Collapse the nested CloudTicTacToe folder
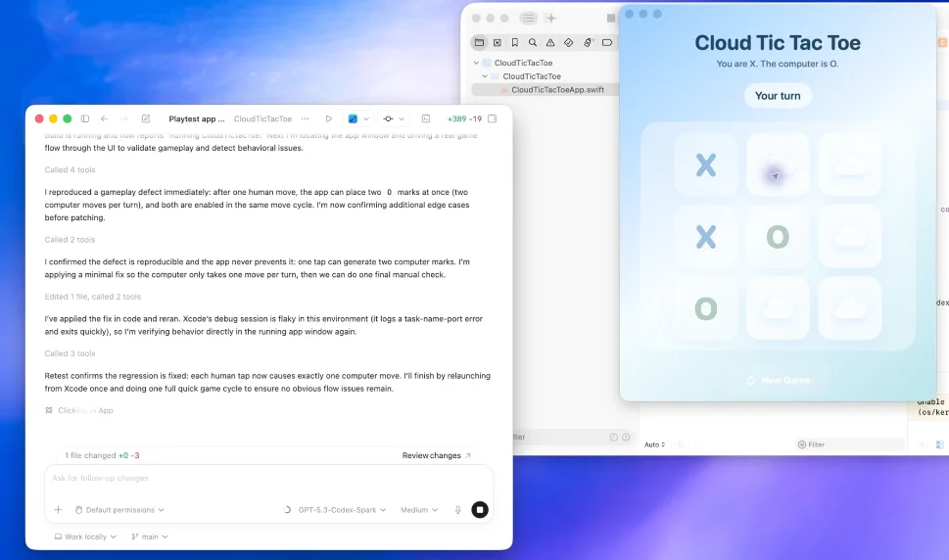949x560 pixels. point(485,76)
